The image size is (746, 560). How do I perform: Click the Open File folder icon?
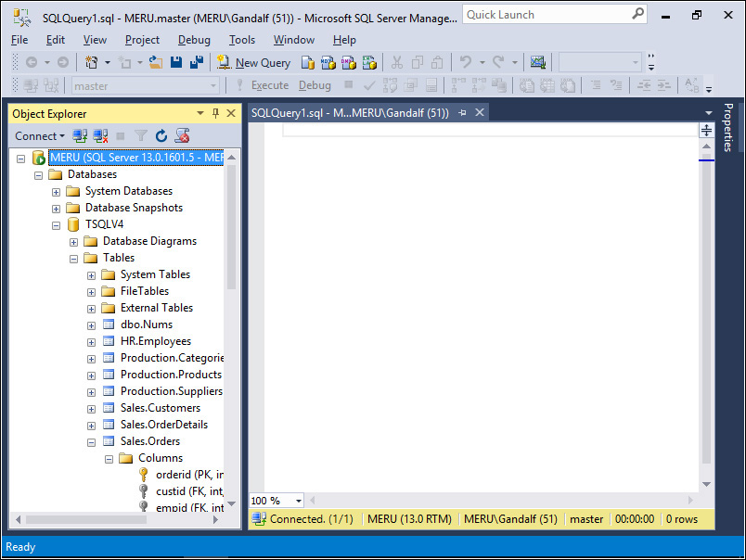click(156, 63)
